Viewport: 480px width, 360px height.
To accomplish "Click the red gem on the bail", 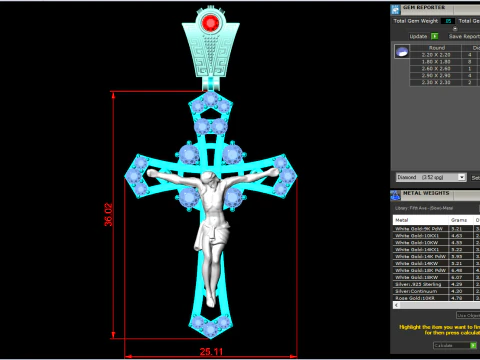I will tap(211, 23).
